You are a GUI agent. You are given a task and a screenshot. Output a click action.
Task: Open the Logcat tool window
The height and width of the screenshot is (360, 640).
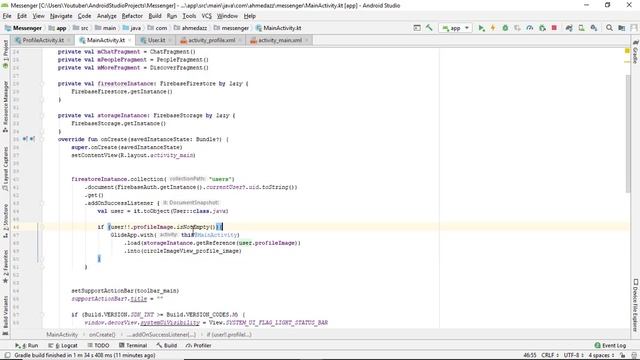point(63,345)
